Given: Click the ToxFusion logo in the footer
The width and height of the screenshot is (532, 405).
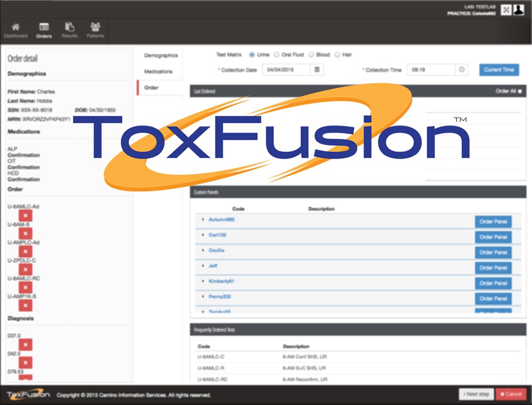Looking at the screenshot, I should coord(28,394).
